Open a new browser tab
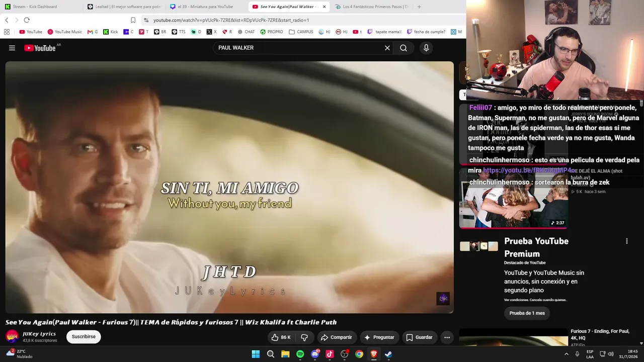This screenshot has width=644, height=362. [x=419, y=7]
